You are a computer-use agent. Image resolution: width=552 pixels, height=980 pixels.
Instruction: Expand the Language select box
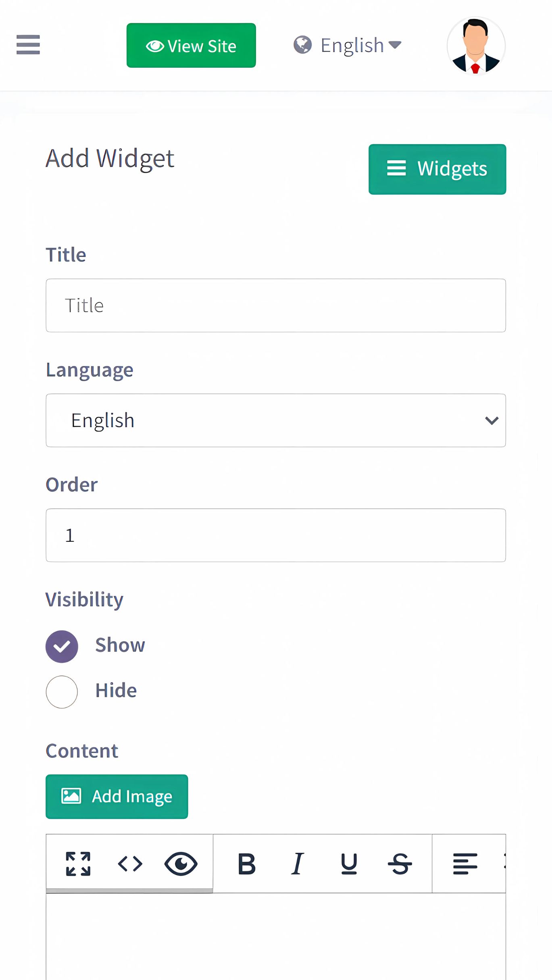[x=276, y=420]
